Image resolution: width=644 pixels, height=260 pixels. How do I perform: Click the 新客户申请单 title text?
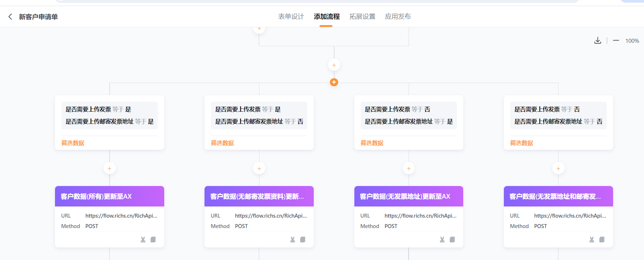(38, 17)
